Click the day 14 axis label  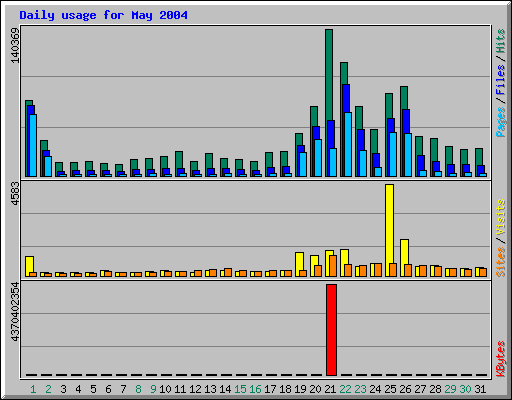[x=225, y=389]
